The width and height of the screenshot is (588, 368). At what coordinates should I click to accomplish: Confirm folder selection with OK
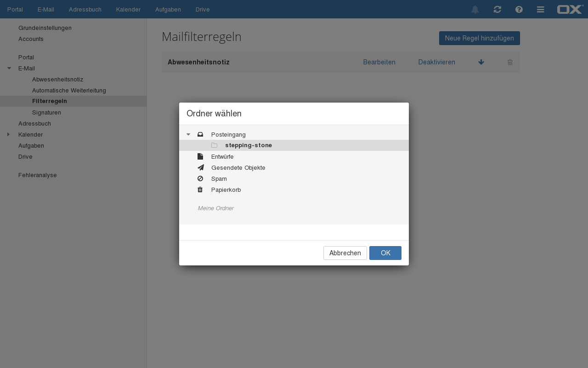pyautogui.click(x=385, y=253)
